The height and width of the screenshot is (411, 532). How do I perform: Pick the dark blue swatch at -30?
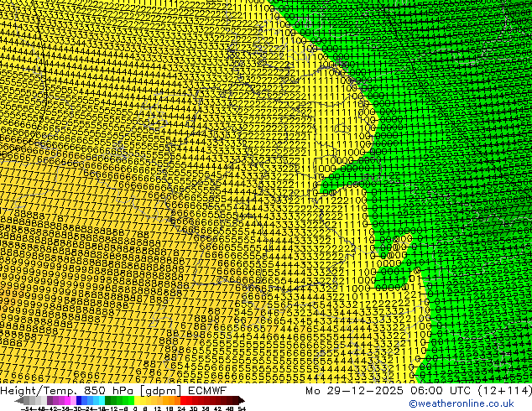pyautogui.click(x=79, y=401)
